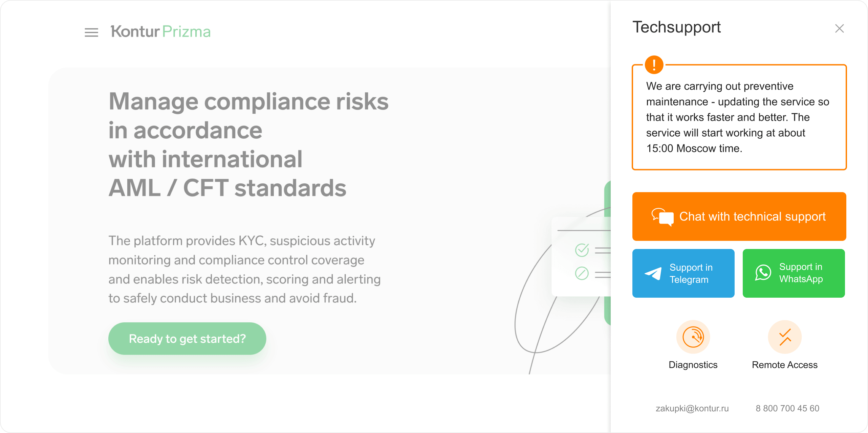This screenshot has width=868, height=433.
Task: Click the preventive maintenance notice text
Action: tap(737, 117)
